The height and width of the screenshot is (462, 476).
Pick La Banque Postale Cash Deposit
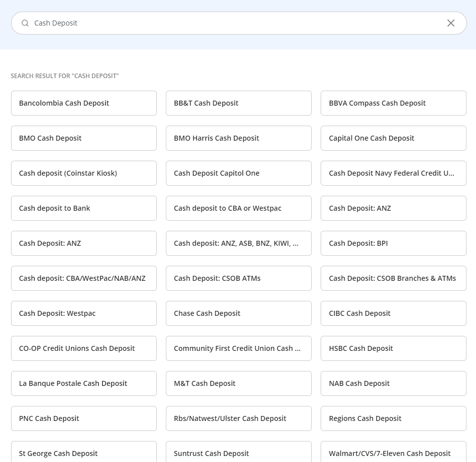[x=84, y=383]
